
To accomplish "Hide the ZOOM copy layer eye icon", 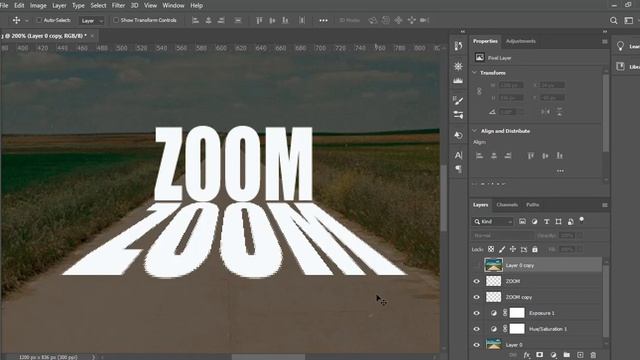I will [x=476, y=297].
